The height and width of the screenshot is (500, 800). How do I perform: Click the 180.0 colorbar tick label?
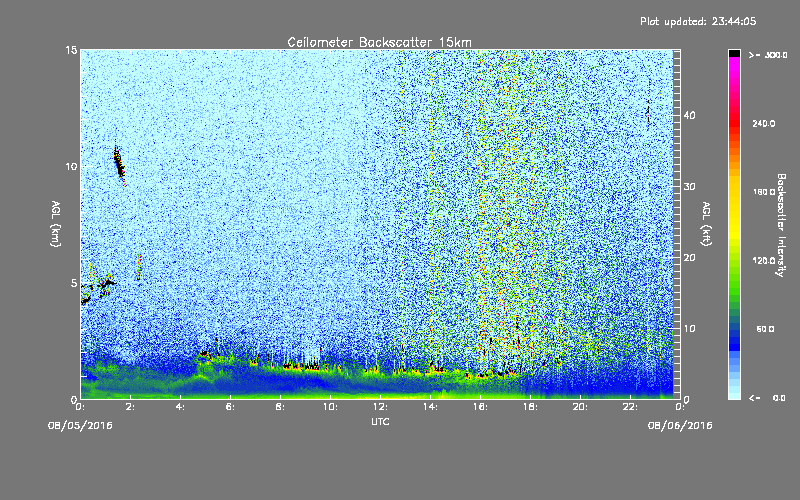(x=764, y=192)
